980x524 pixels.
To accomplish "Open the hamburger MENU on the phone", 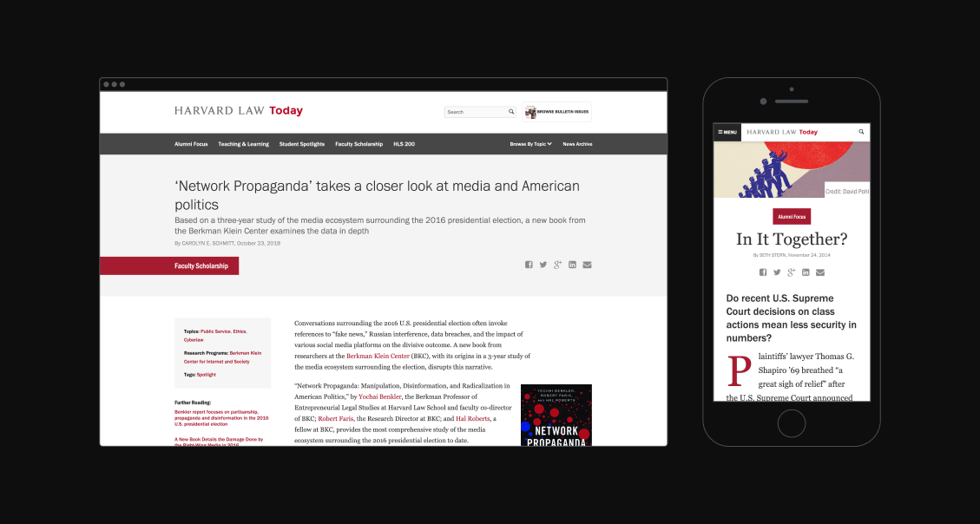I will click(727, 133).
